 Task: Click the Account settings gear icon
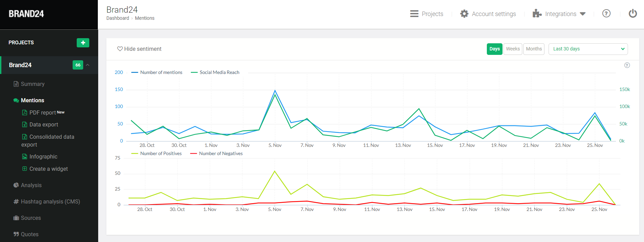[464, 14]
